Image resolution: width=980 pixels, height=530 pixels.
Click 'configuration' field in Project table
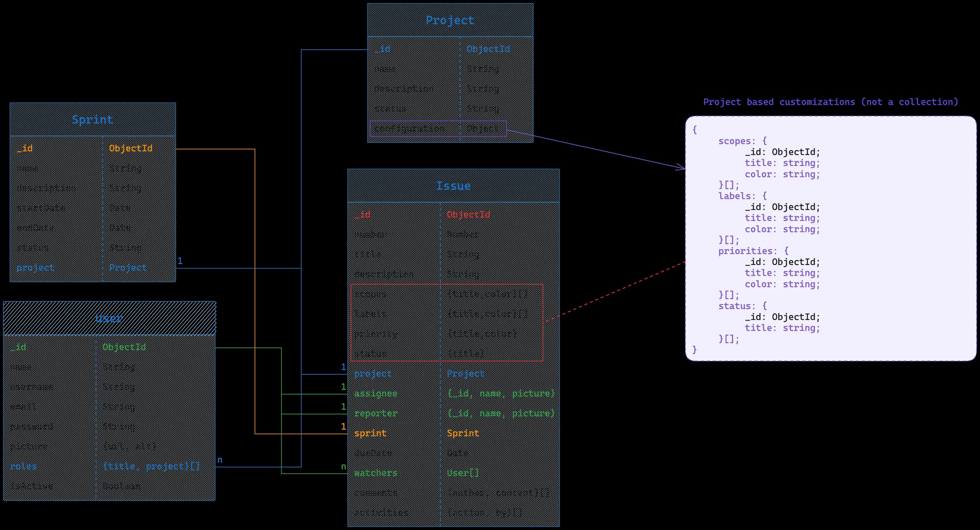(x=409, y=129)
